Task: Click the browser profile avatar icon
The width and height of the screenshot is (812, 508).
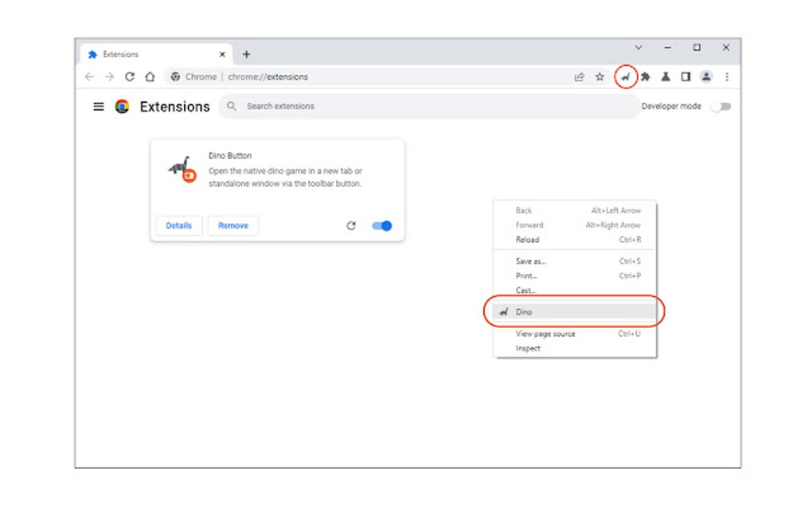Action: [x=705, y=76]
